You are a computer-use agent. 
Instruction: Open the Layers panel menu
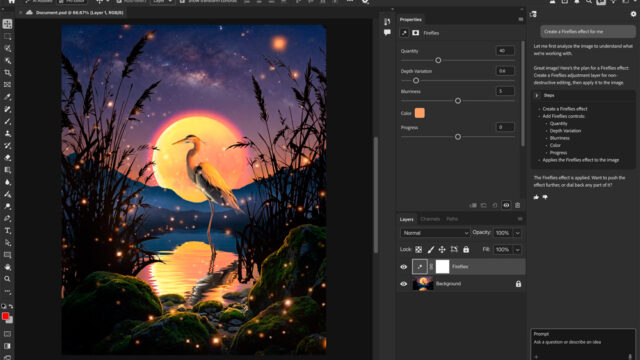[520, 219]
